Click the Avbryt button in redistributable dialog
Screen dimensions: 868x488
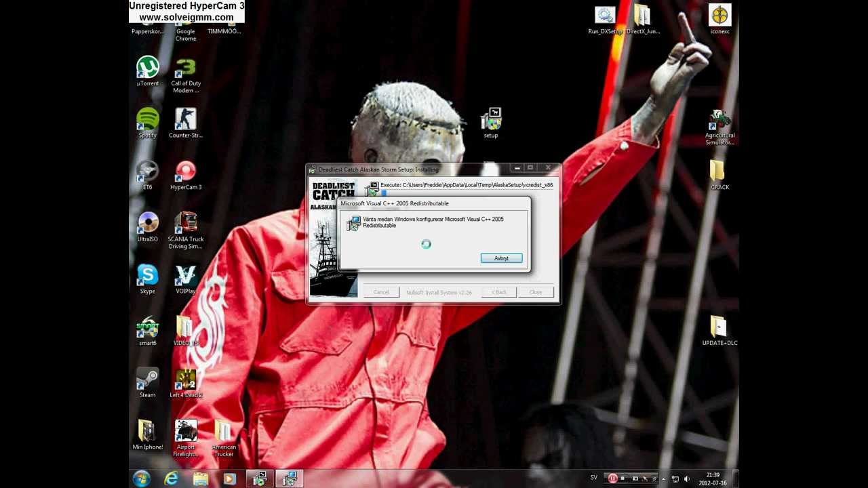click(x=501, y=258)
